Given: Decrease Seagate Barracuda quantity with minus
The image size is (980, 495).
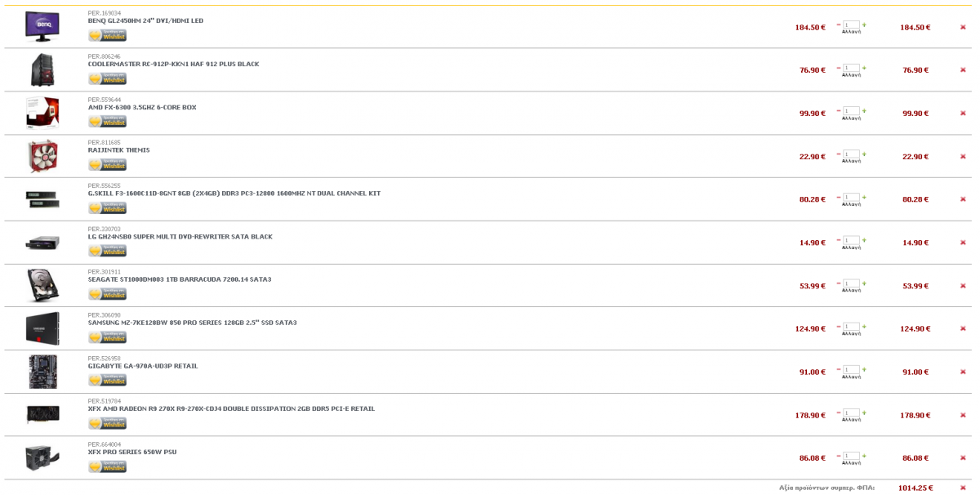Looking at the screenshot, I should click(839, 283).
